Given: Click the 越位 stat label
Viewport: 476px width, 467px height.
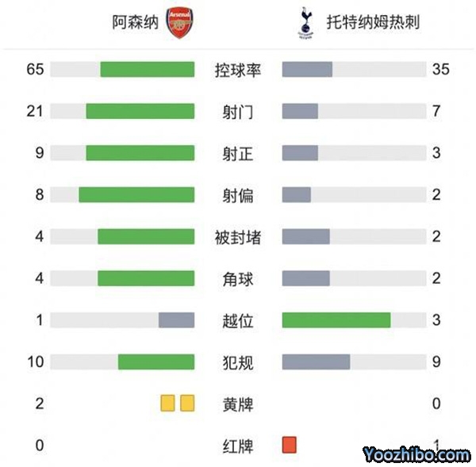Looking at the screenshot, I should click(x=238, y=320).
